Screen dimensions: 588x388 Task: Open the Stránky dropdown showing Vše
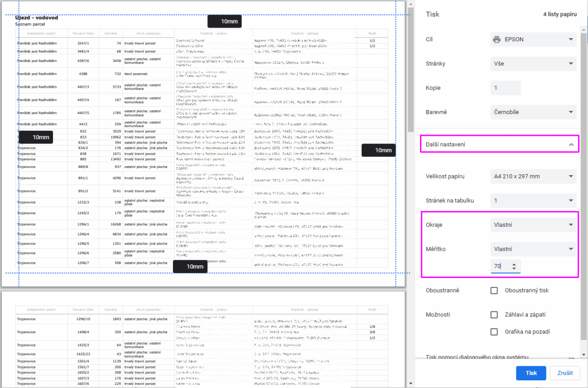[x=533, y=64]
